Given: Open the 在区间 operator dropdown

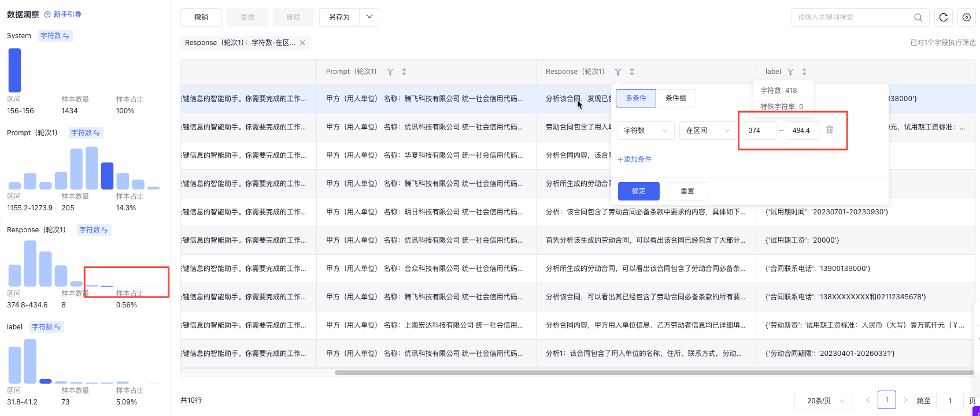Looking at the screenshot, I should point(708,131).
